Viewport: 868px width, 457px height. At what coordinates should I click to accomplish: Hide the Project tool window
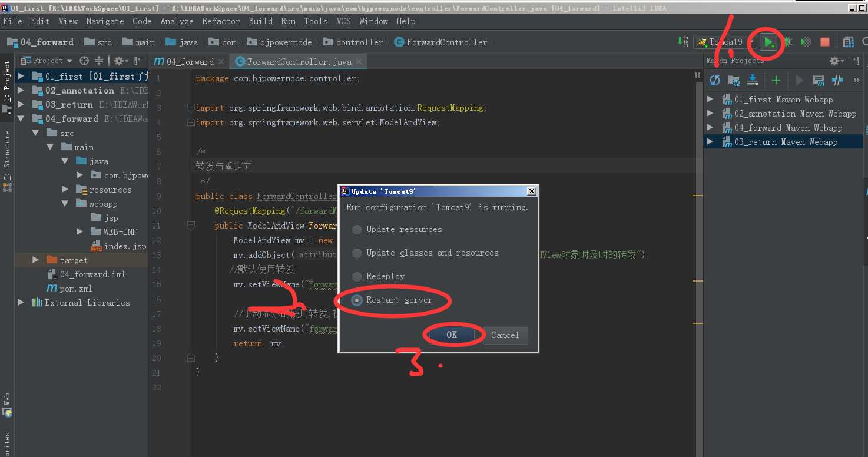[138, 61]
